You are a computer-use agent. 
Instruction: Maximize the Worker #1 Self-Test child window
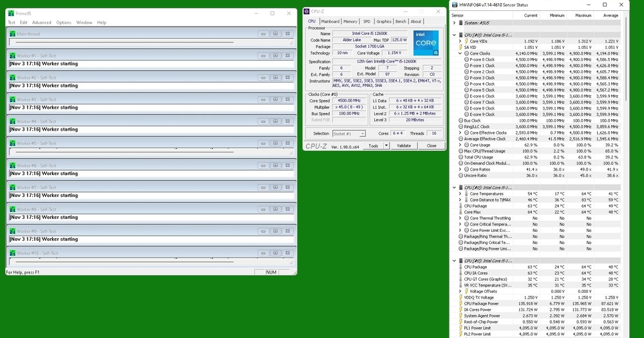pos(275,55)
